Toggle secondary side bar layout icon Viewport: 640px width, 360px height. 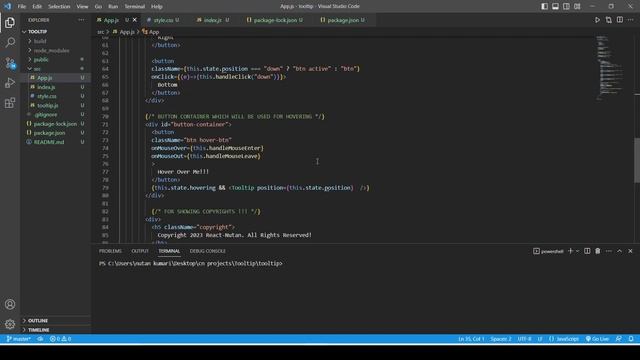(x=566, y=6)
